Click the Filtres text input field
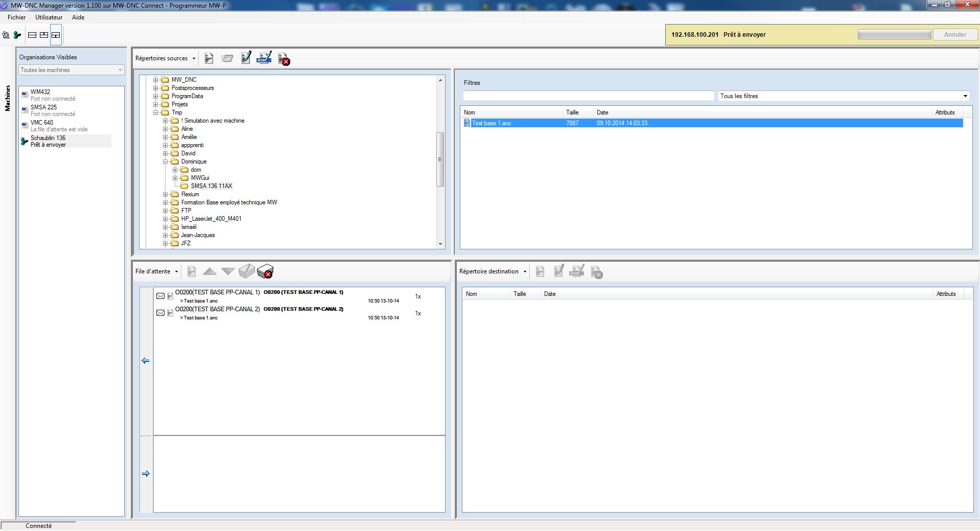The width and height of the screenshot is (980, 531). point(588,96)
